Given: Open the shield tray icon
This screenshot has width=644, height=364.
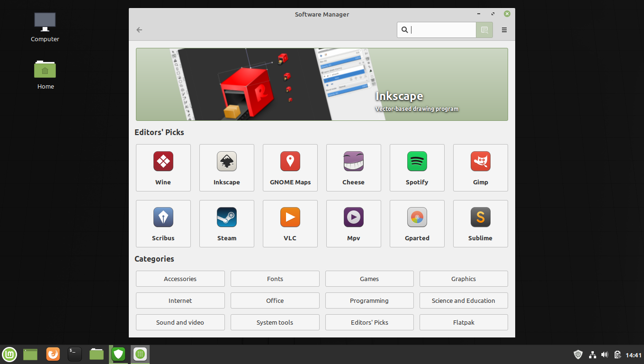Looking at the screenshot, I should pyautogui.click(x=578, y=355).
